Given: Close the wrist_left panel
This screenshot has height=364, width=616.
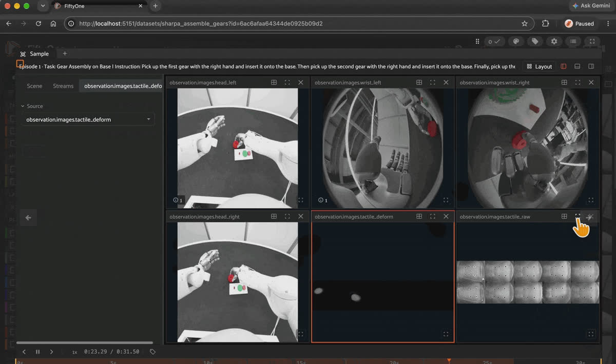Looking at the screenshot, I should coord(446,83).
